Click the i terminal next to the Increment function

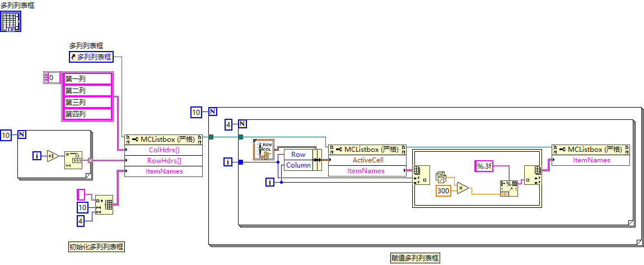(38, 156)
